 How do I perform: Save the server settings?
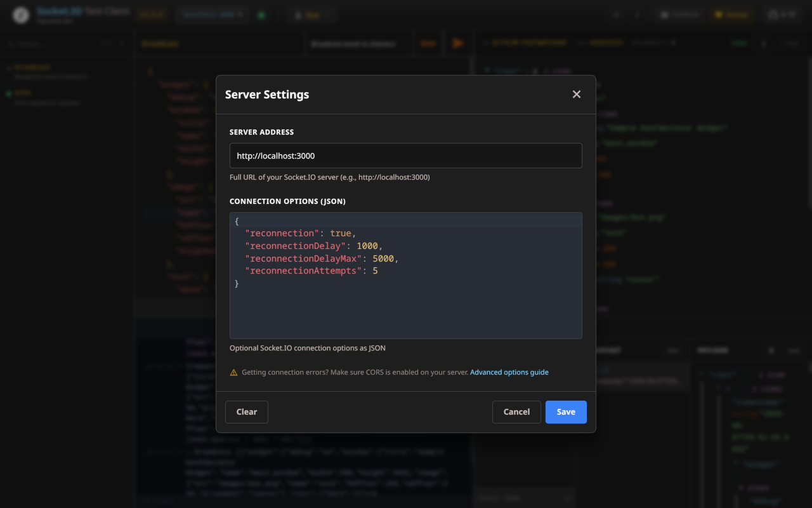tap(566, 412)
